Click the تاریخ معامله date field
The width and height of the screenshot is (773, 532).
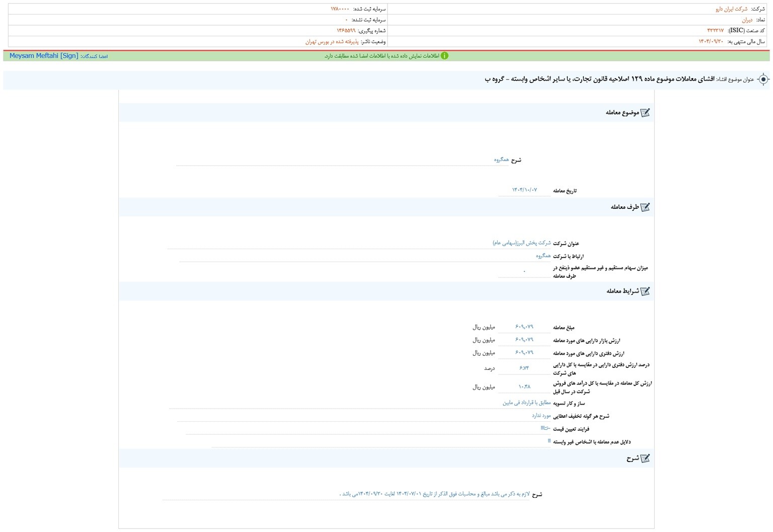[x=524, y=190]
